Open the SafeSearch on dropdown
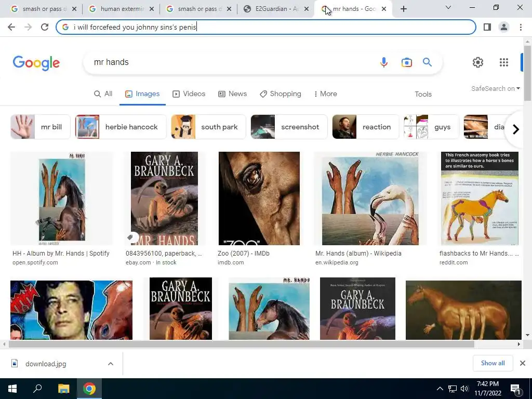532x399 pixels. tap(495, 88)
